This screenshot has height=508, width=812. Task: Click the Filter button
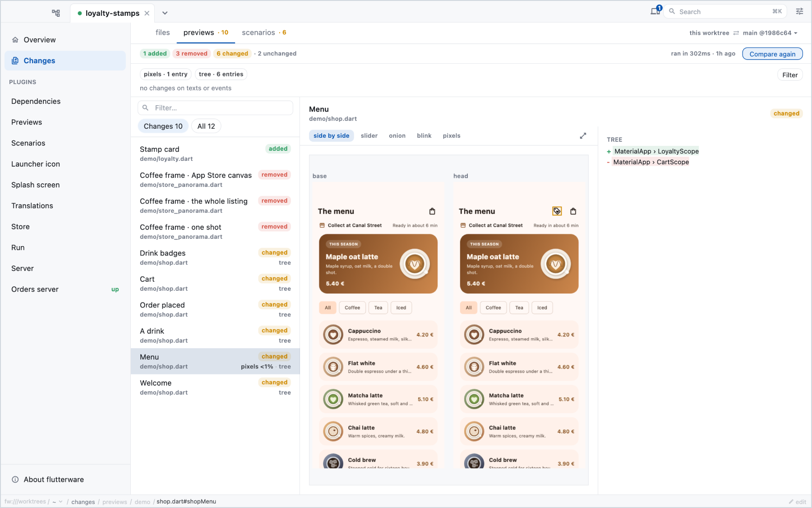coord(790,75)
